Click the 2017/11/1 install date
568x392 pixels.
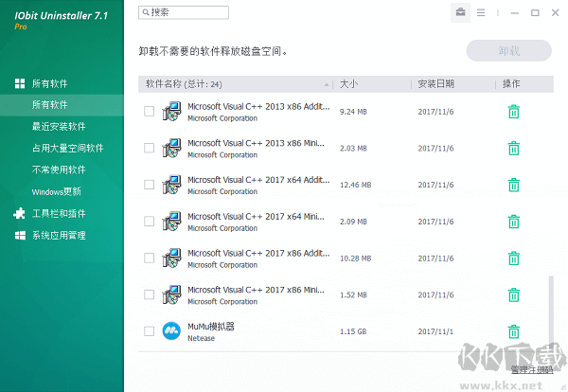[x=435, y=331]
